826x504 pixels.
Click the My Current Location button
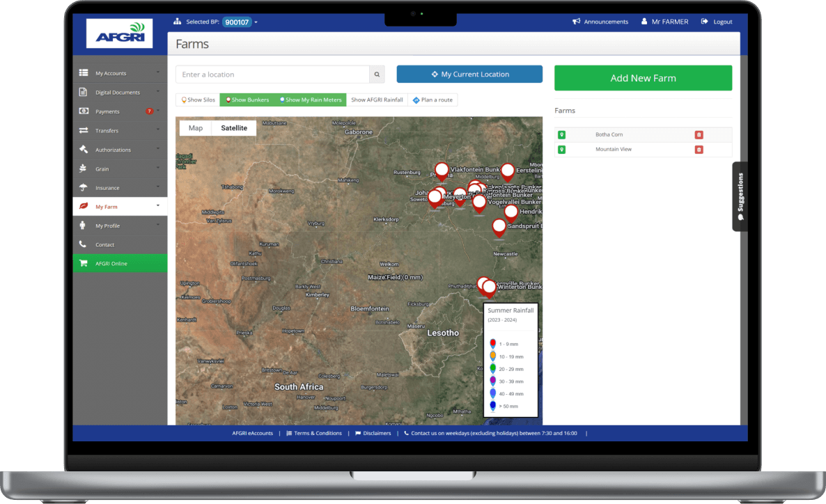tap(469, 74)
